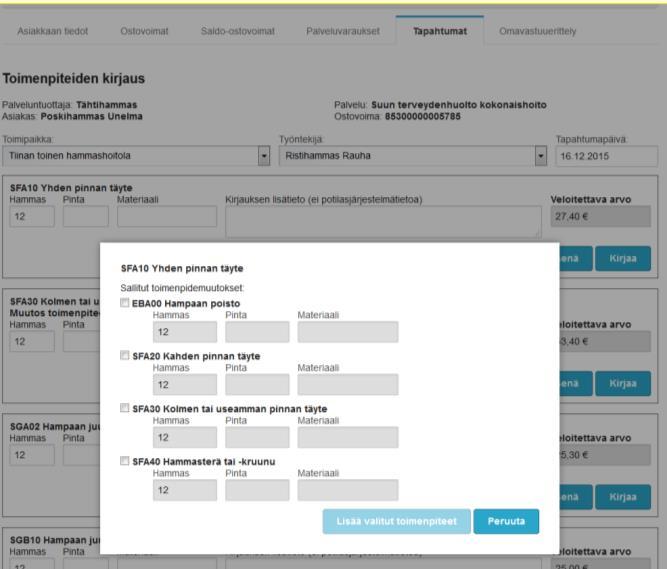The height and width of the screenshot is (569, 667).
Task: Click Kirjaa button in SFA30 background section
Action: (x=623, y=384)
